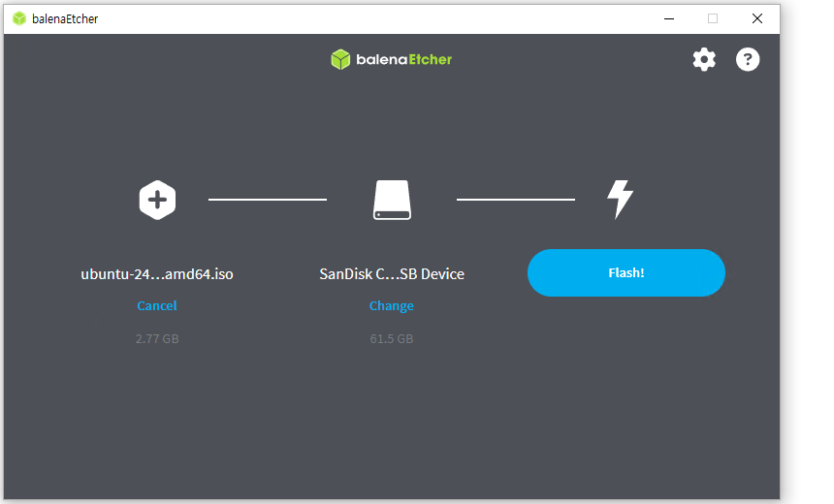This screenshot has width=834, height=504.
Task: Click the balenaEtcher cube icon in title bar
Action: 19,18
